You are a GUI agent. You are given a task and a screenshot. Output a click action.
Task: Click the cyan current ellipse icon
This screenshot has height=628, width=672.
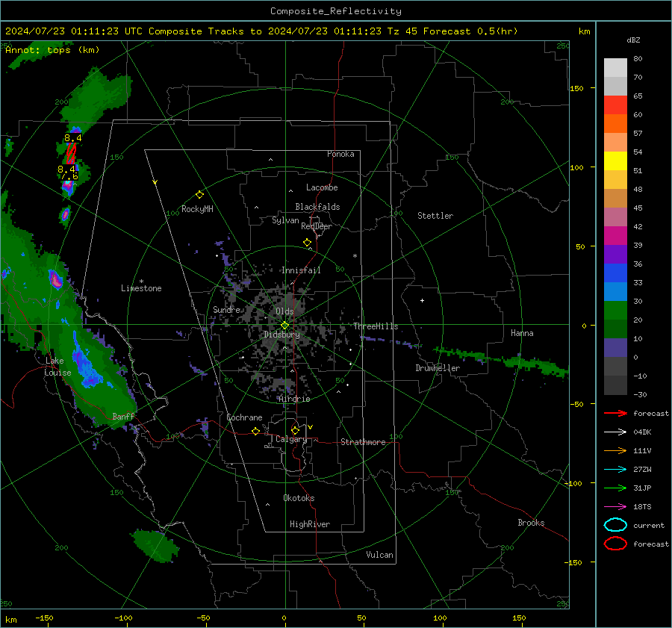(615, 525)
